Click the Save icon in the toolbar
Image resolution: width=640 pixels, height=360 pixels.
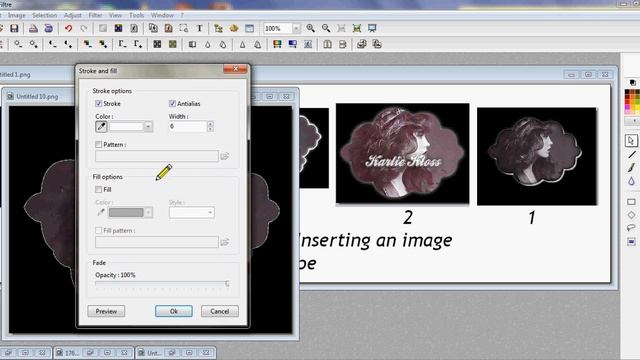[x=14, y=28]
